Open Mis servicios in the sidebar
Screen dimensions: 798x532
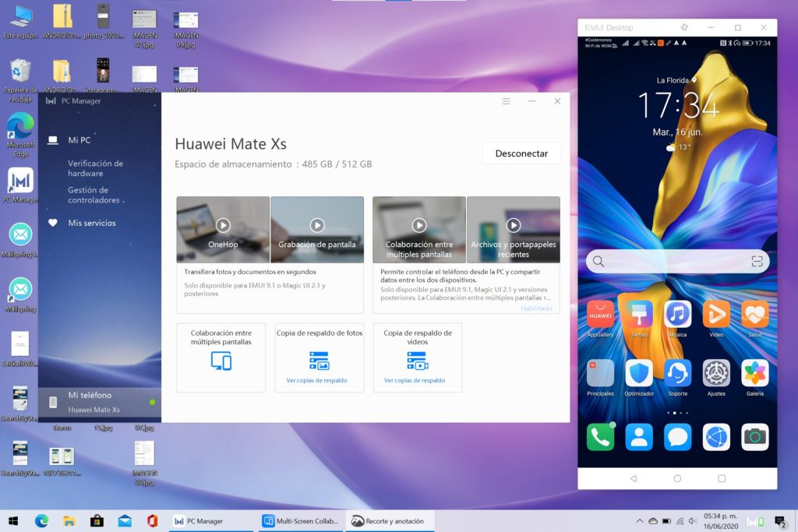pos(91,223)
